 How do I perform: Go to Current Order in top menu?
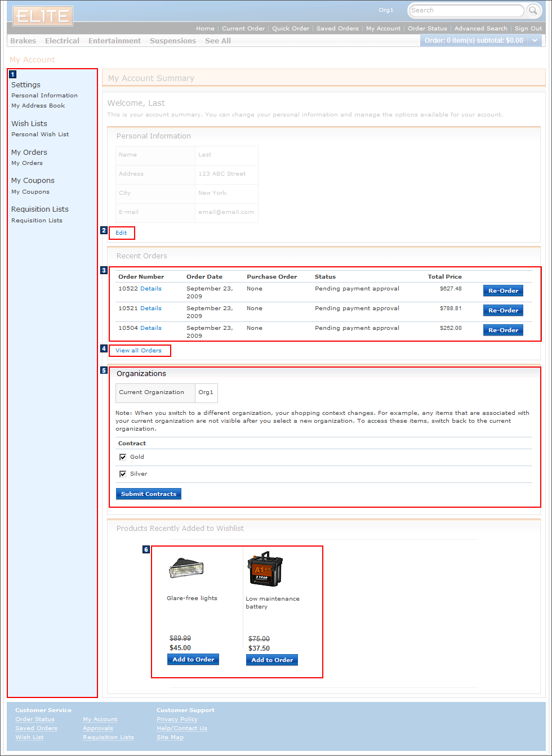pyautogui.click(x=243, y=29)
